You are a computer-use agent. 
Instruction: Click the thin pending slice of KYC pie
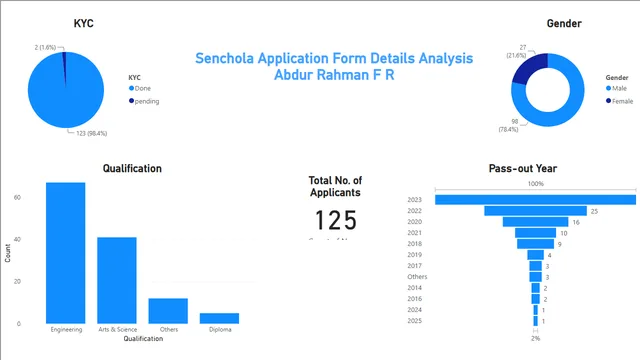[x=64, y=65]
